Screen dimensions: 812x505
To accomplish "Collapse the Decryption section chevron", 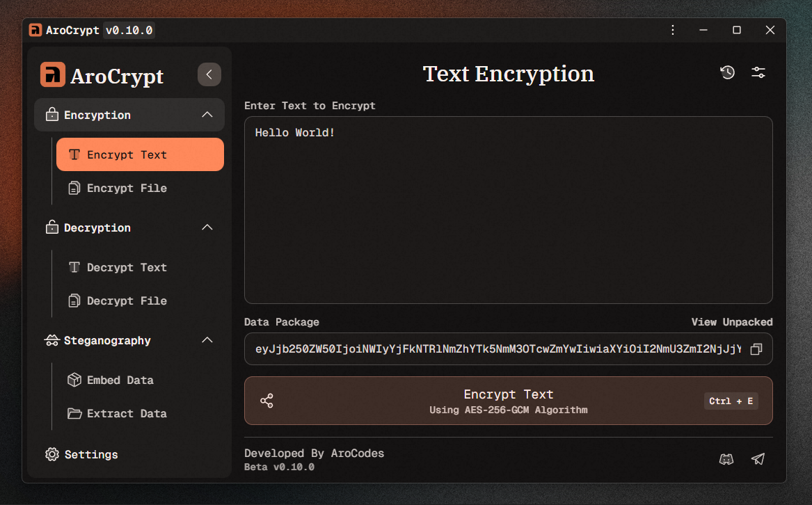I will point(207,227).
